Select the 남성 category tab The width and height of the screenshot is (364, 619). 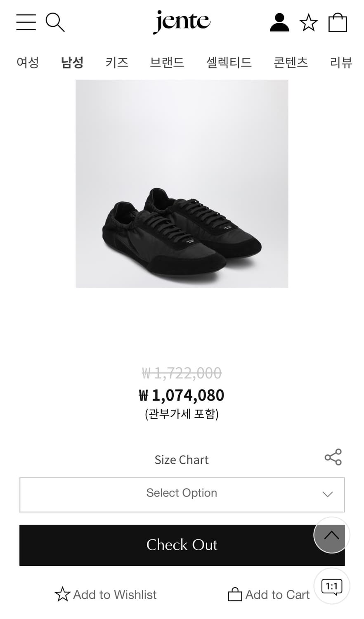72,62
